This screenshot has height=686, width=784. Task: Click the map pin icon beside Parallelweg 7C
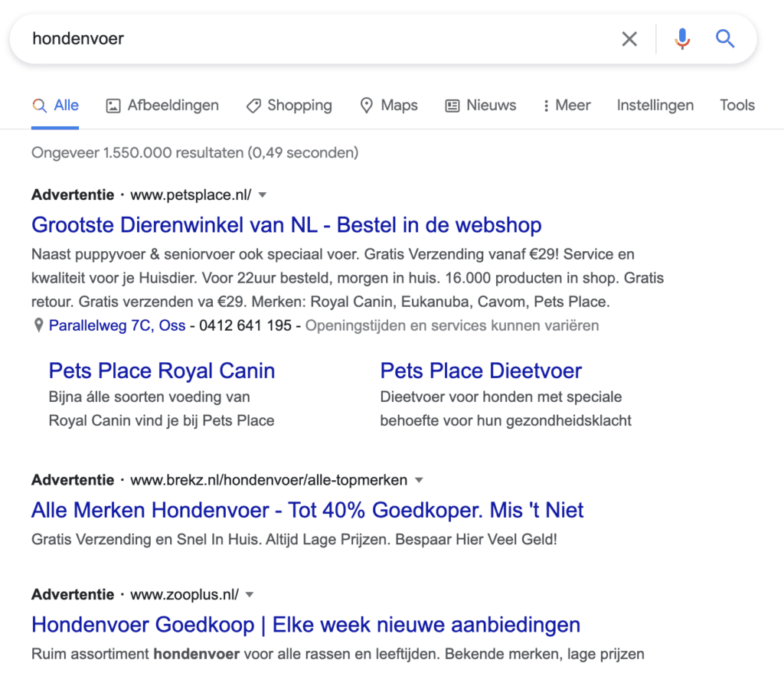[x=38, y=325]
